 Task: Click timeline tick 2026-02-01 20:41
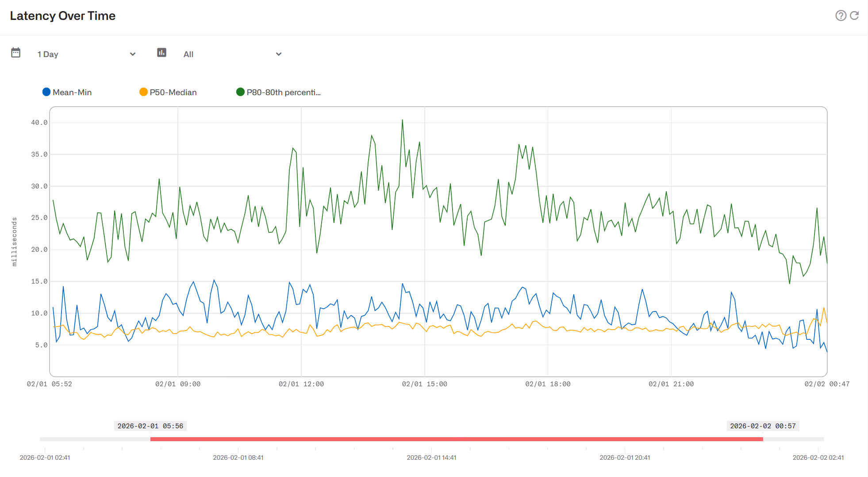[x=625, y=458]
